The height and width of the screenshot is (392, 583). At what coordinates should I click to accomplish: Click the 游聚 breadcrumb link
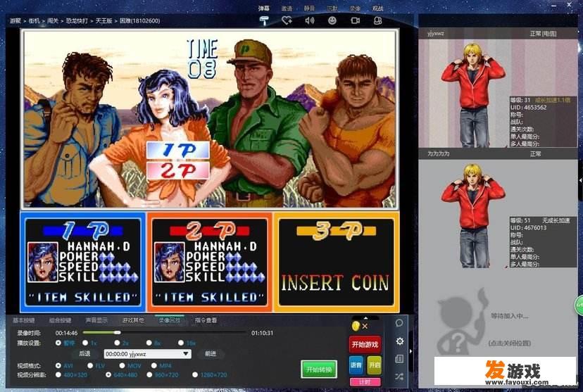15,21
